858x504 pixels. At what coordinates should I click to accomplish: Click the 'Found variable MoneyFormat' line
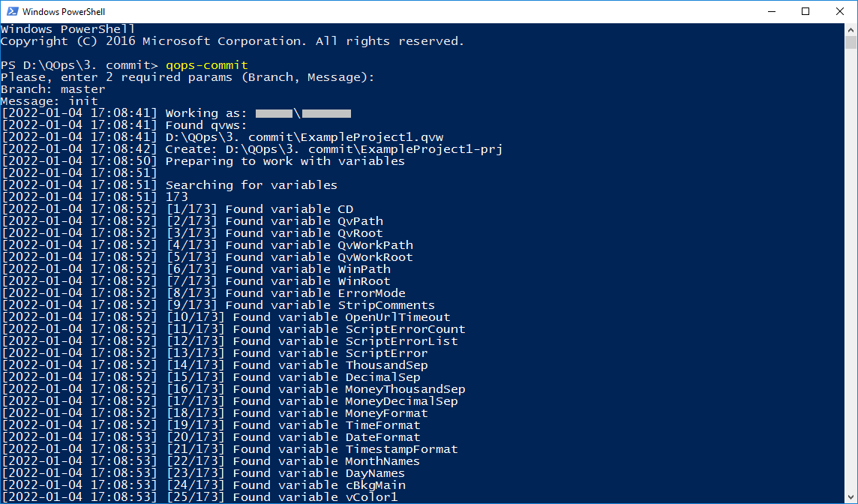(x=214, y=414)
